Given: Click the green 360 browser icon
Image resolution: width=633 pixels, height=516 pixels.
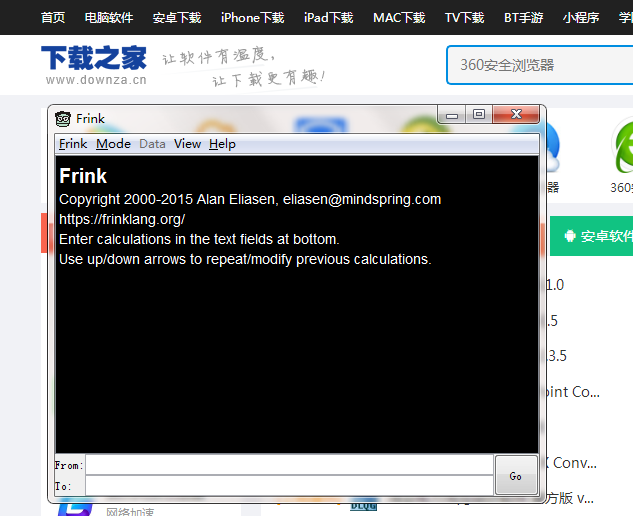Looking at the screenshot, I should coord(623,146).
